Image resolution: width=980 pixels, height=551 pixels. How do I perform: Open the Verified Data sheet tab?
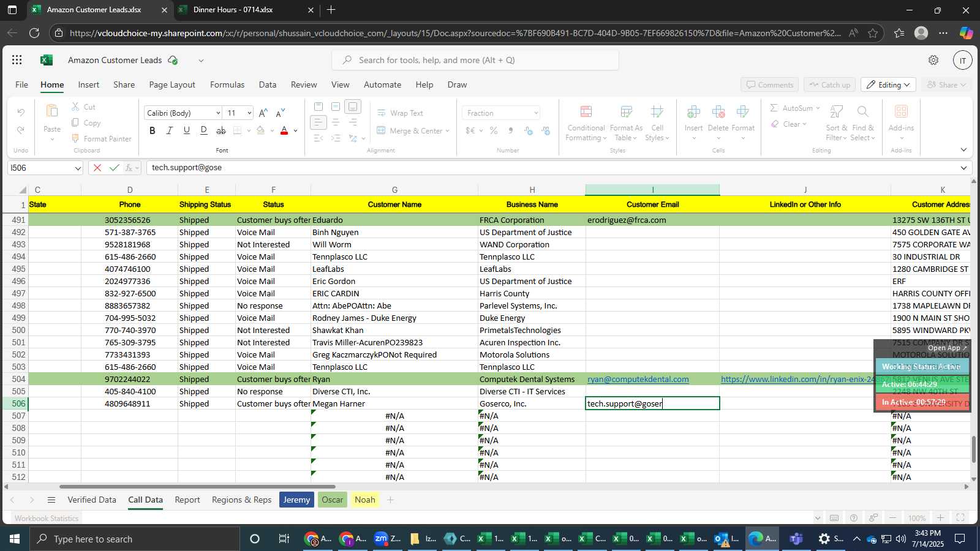[92, 500]
